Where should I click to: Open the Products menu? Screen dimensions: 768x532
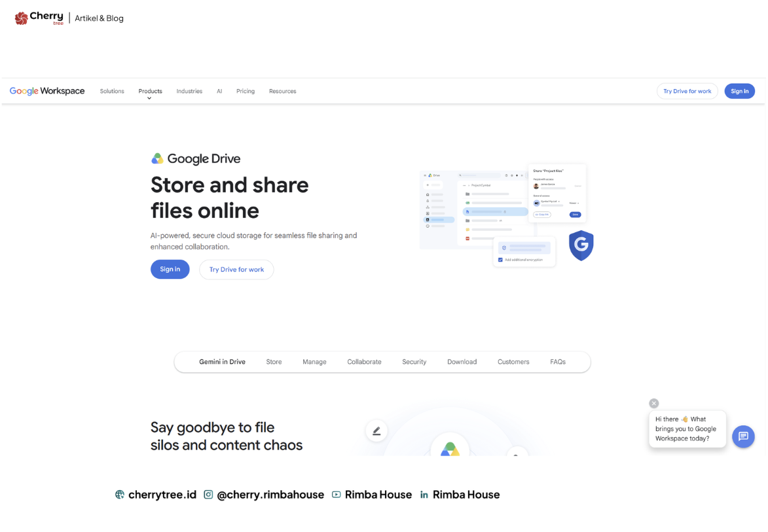151,91
